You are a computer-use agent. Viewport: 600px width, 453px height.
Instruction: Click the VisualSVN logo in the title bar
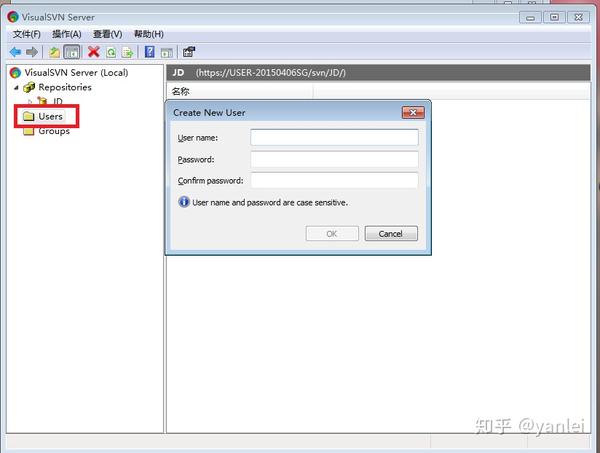tap(13, 17)
